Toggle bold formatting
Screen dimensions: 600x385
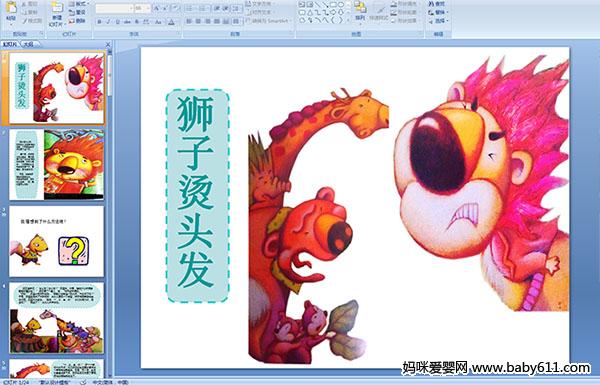click(x=99, y=22)
